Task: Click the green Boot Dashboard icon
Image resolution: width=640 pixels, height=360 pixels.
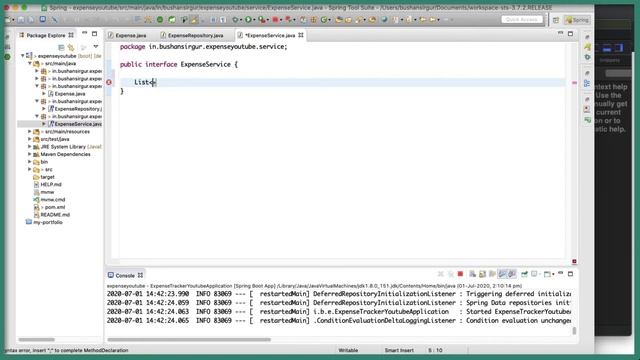Action: click(x=160, y=20)
